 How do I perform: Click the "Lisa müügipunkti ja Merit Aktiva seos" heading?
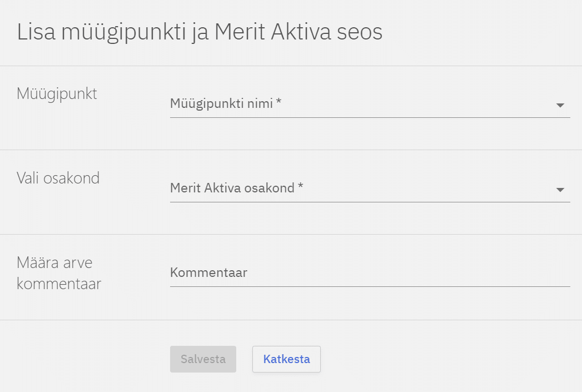(x=200, y=32)
